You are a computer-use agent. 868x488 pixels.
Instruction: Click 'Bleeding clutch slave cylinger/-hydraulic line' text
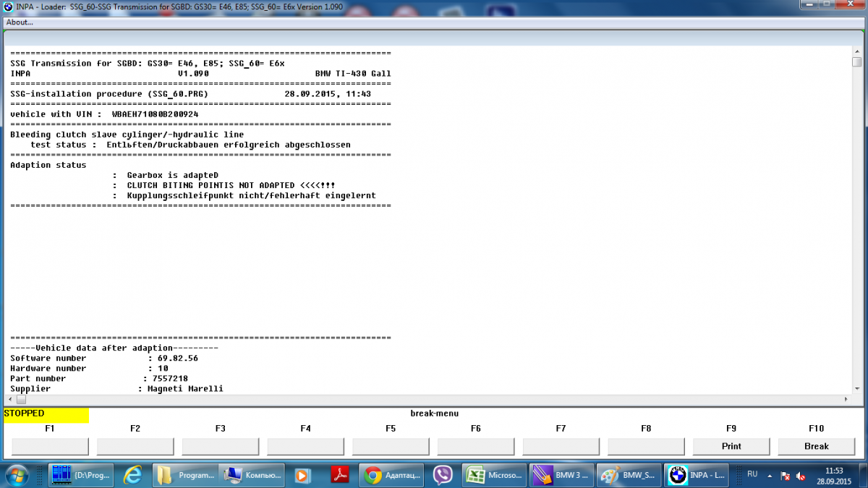(x=127, y=134)
